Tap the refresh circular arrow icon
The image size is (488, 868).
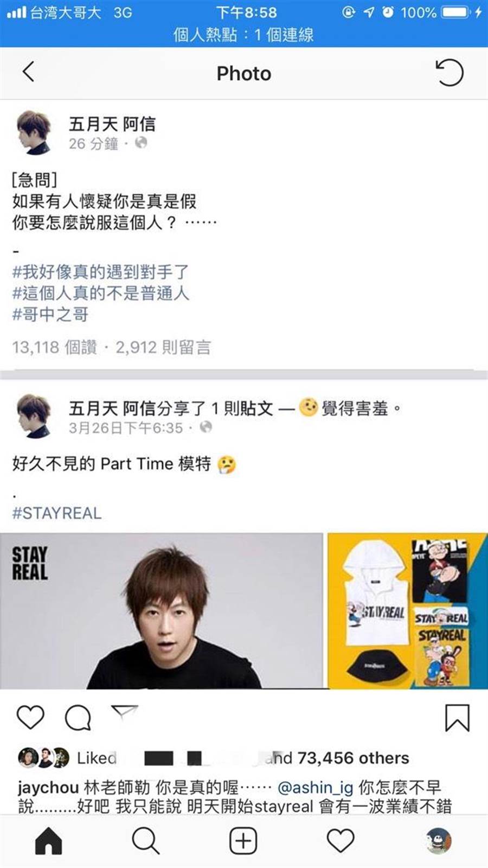coord(450,73)
